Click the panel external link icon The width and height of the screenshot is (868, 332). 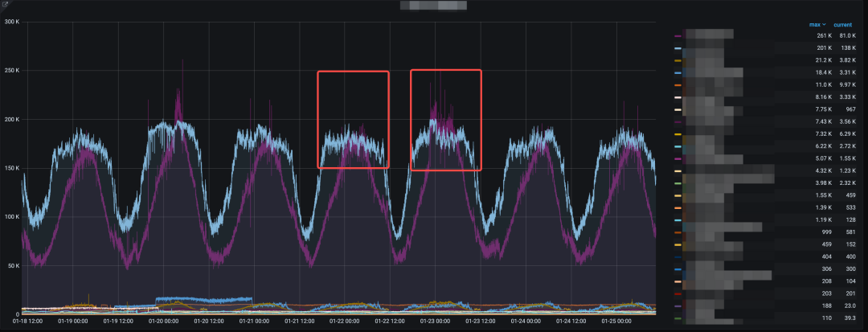(x=5, y=5)
